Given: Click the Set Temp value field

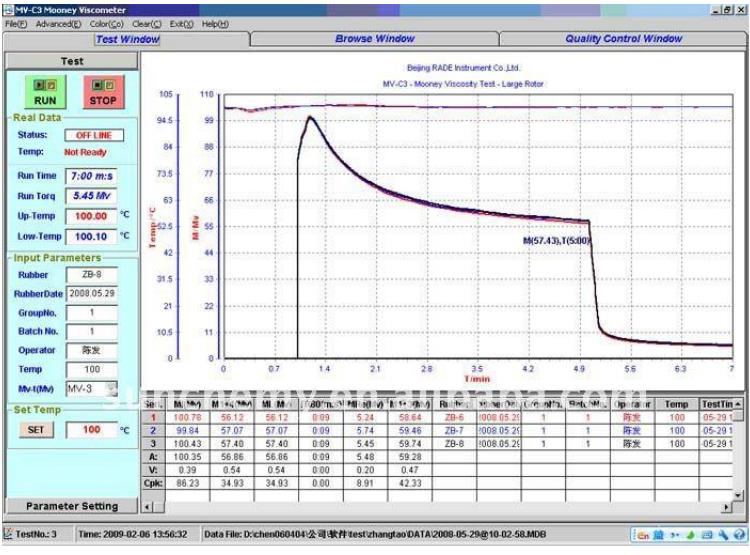Looking at the screenshot, I should pyautogui.click(x=91, y=429).
